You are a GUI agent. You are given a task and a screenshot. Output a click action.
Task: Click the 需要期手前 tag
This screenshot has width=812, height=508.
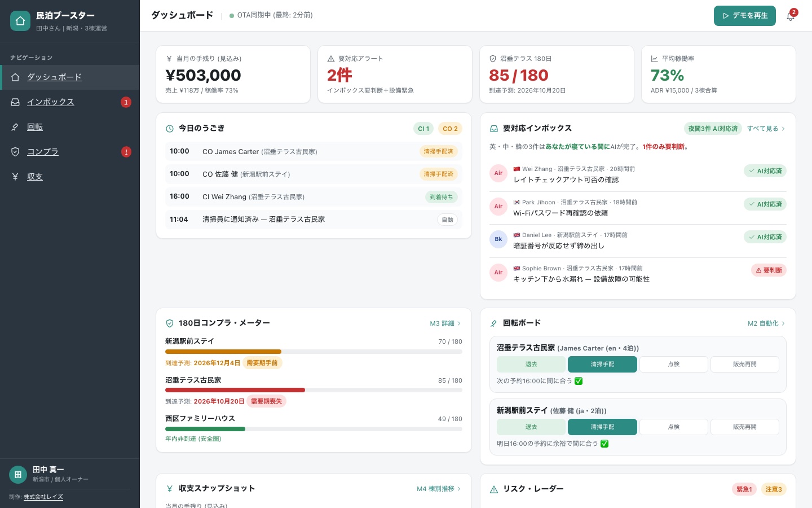(262, 363)
